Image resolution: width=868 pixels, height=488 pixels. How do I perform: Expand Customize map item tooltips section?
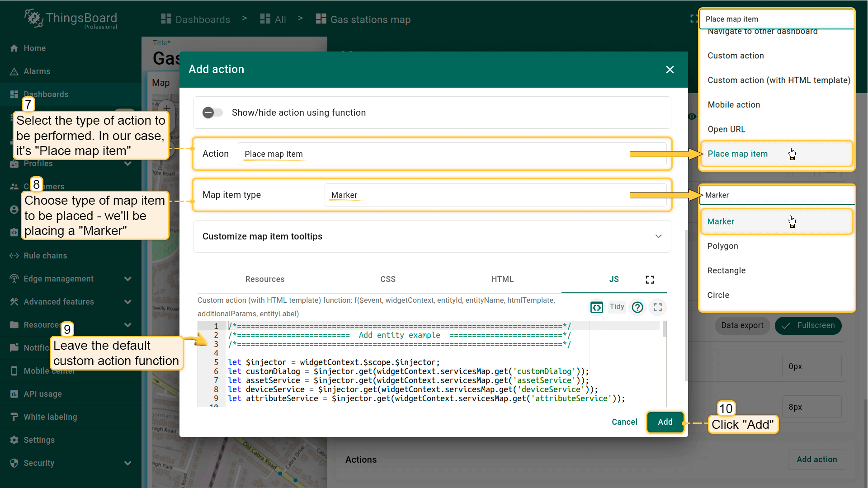coord(658,236)
